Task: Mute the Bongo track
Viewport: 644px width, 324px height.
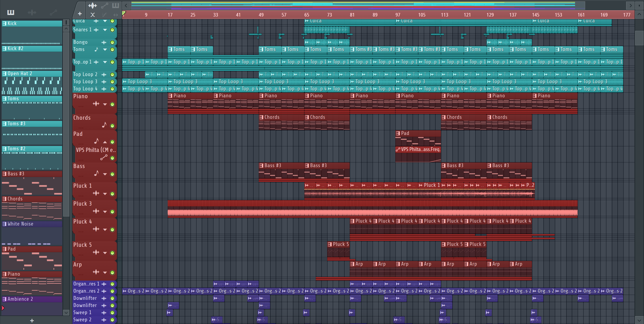Action: (112, 42)
